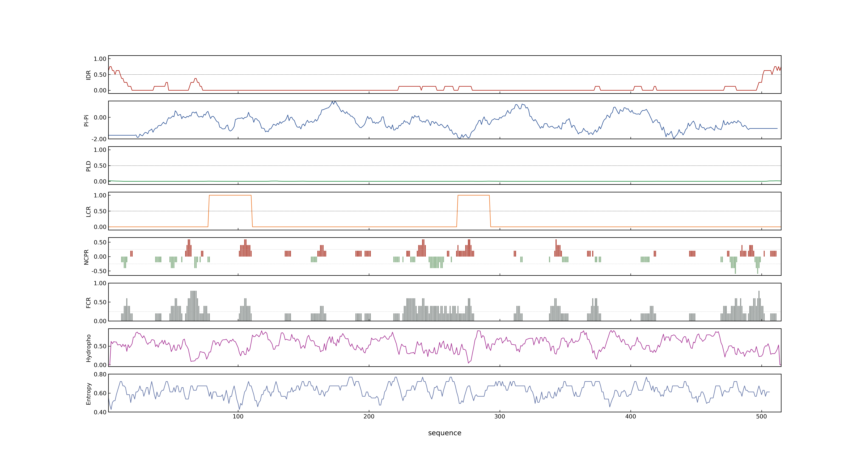This screenshot has width=868, height=463.
Task: Click the Pi-Pi axis label
Action: pyautogui.click(x=86, y=120)
